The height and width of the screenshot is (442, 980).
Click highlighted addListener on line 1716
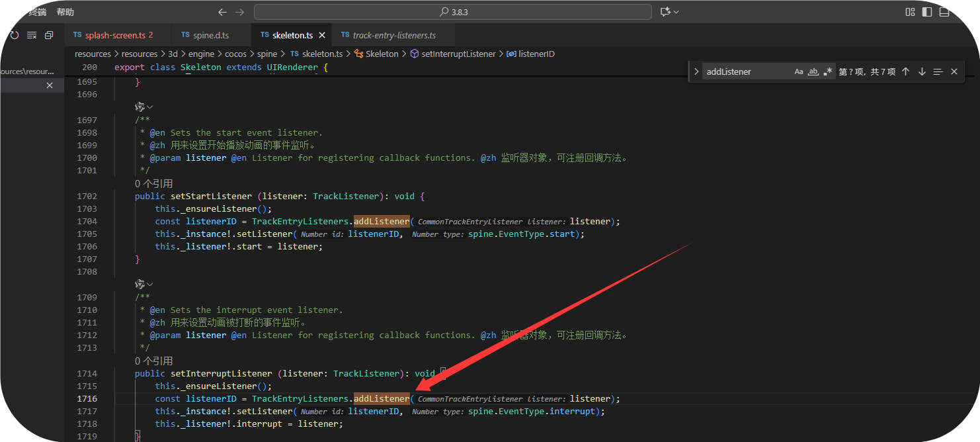pyautogui.click(x=382, y=398)
